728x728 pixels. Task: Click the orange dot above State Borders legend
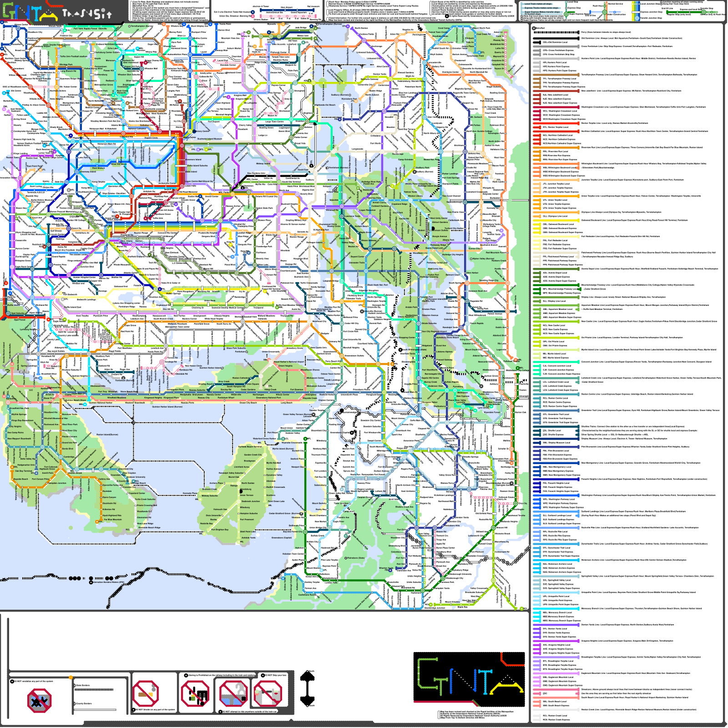click(x=71, y=677)
